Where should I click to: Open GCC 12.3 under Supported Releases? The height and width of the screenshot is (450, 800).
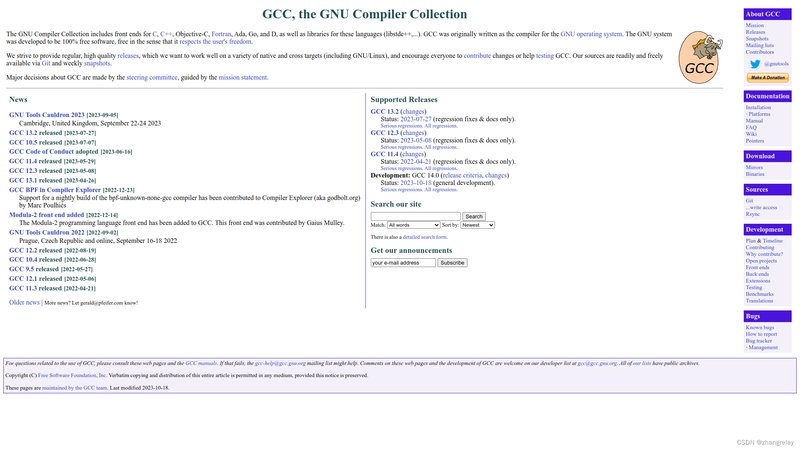tap(384, 133)
